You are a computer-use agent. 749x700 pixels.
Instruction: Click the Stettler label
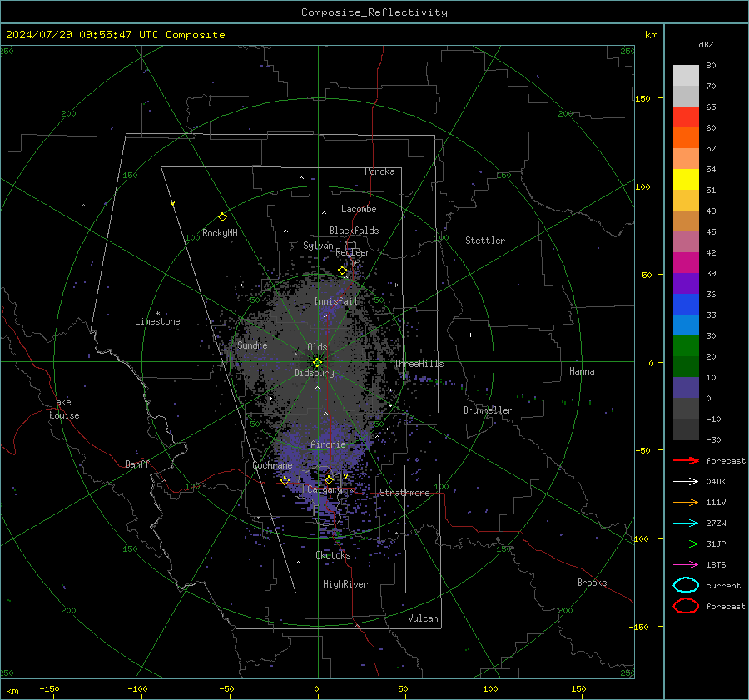[x=485, y=241]
